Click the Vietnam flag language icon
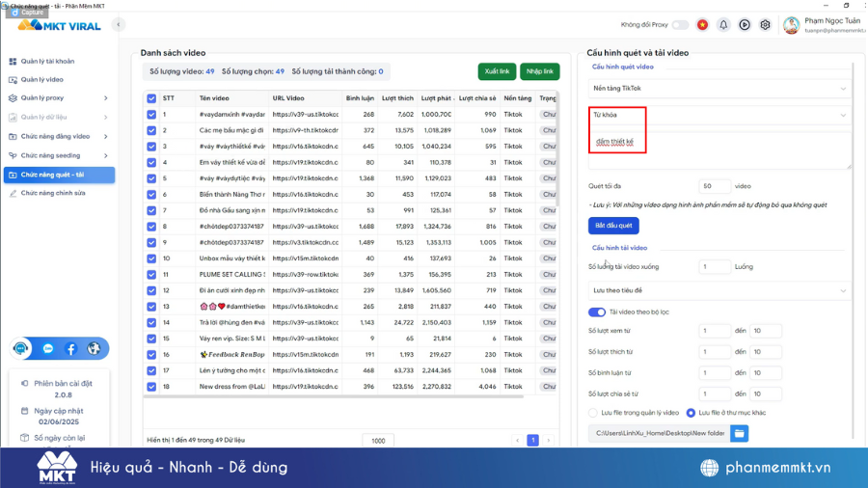Viewport: 868px width, 488px height. 702,25
